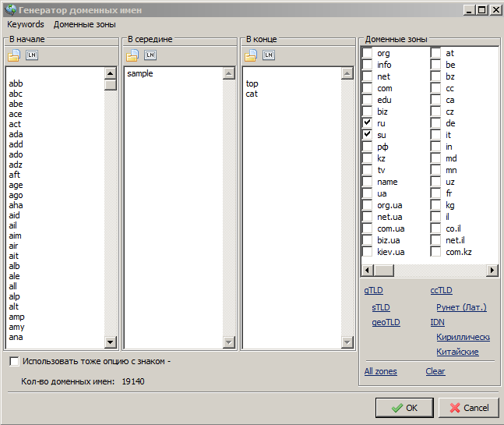Check the org domain zone
The width and height of the screenshot is (504, 425).
coord(367,53)
